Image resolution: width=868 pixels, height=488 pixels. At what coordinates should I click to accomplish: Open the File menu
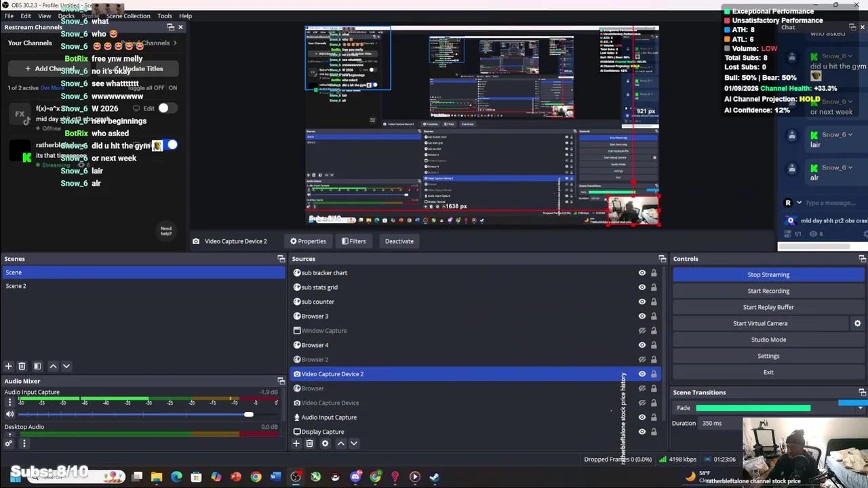click(x=9, y=16)
